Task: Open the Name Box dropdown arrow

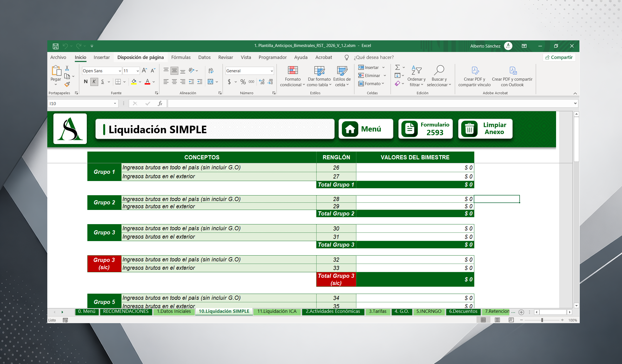Action: tap(115, 103)
